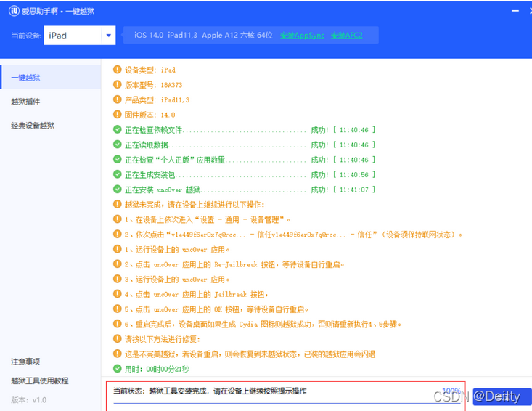The width and height of the screenshot is (532, 411).
Task: Click warning icon beside 设备类型: iPad
Action: click(118, 70)
